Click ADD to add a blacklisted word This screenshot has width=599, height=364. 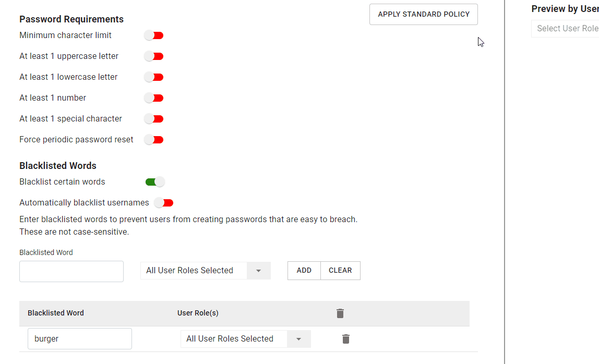coord(304,270)
